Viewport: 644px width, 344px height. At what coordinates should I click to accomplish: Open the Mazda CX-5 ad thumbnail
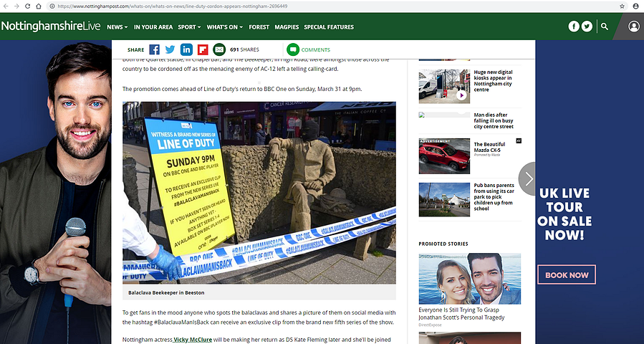(x=444, y=156)
